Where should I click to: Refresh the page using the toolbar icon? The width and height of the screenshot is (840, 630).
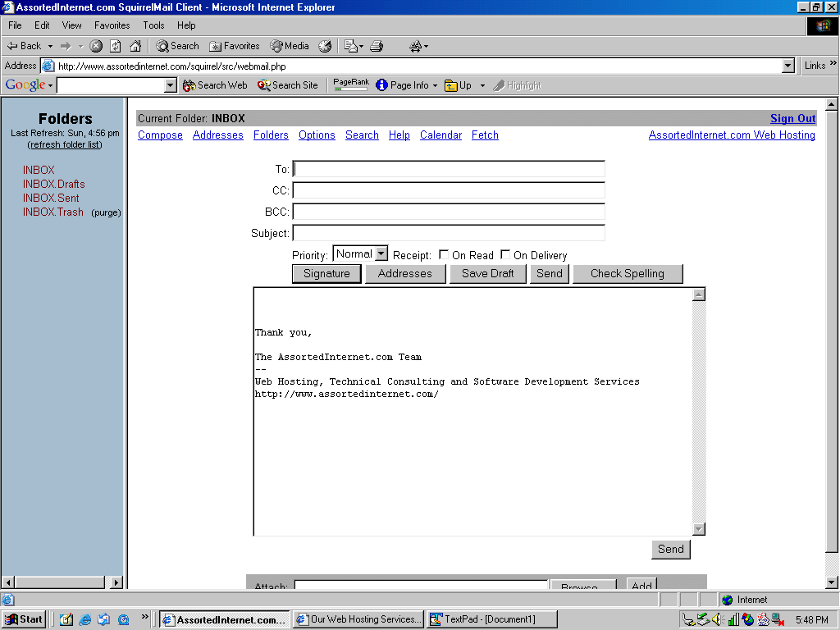click(x=115, y=46)
